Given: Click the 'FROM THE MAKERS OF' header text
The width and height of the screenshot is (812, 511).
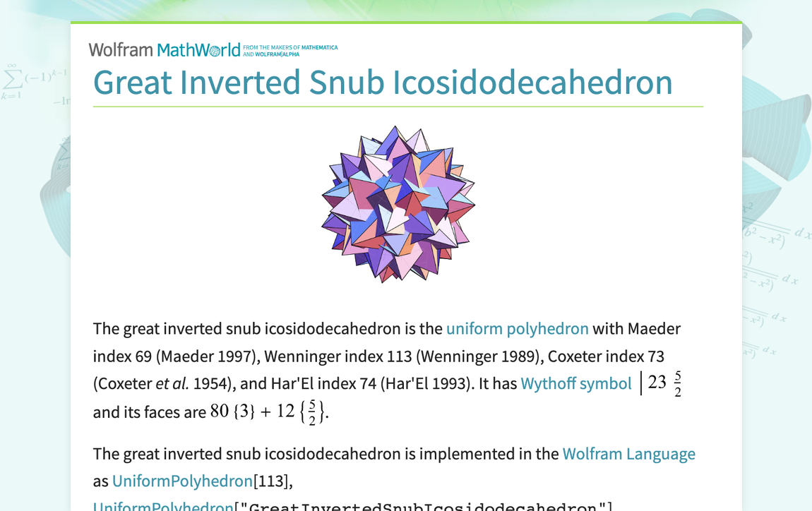Looking at the screenshot, I should coord(270,45).
